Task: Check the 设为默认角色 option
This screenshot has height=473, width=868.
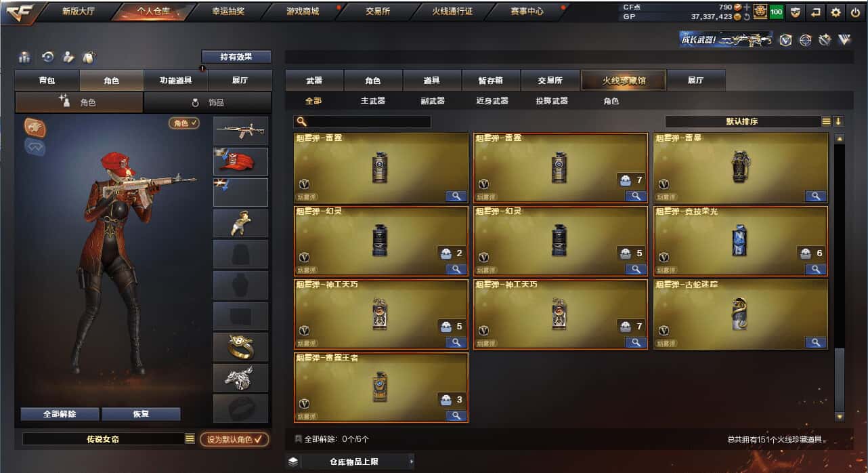Action: (x=234, y=439)
